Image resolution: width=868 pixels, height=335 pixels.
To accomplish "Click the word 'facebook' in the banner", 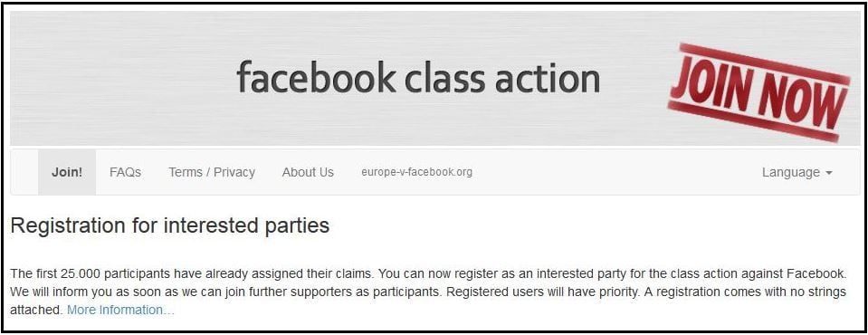I will 316,78.
